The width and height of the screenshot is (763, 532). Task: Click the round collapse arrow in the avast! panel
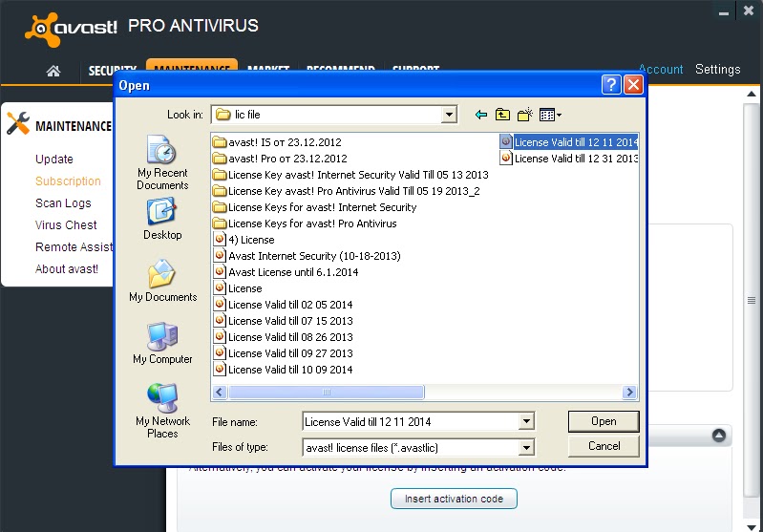tap(719, 436)
